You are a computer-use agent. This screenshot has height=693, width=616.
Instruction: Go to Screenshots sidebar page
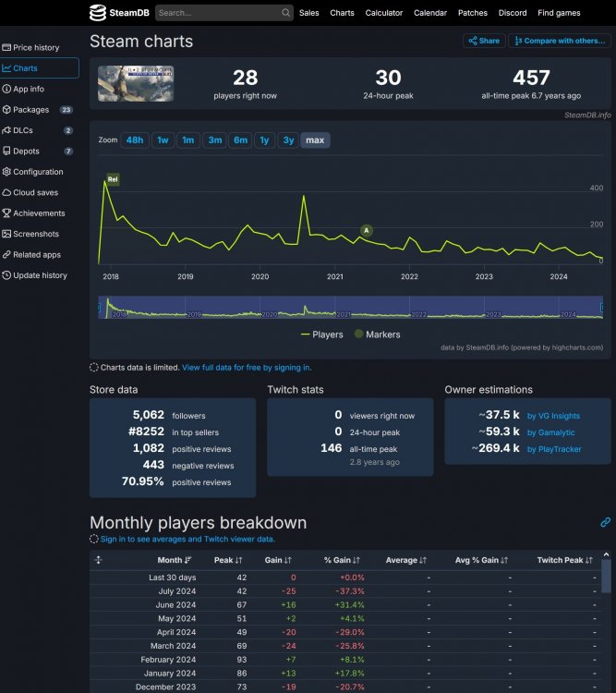click(x=36, y=234)
